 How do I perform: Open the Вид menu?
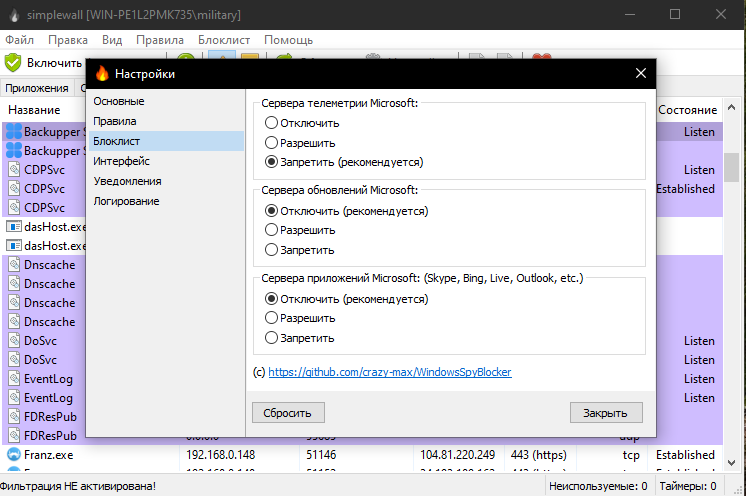(x=112, y=40)
